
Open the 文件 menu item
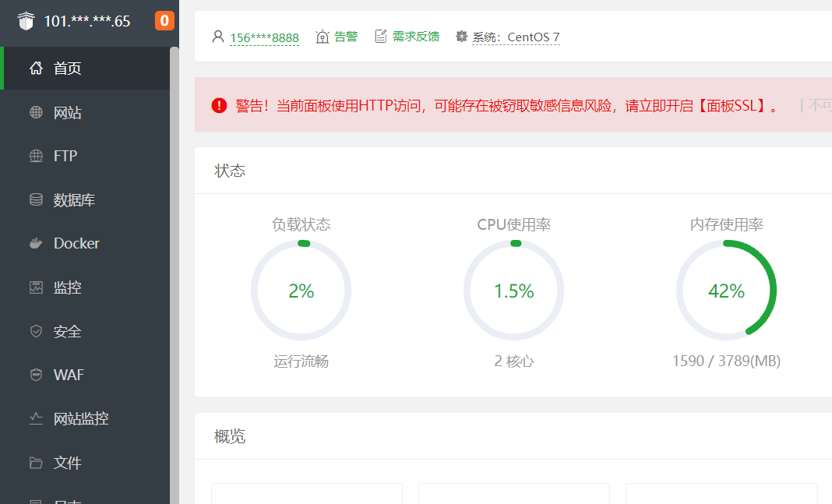pos(68,463)
